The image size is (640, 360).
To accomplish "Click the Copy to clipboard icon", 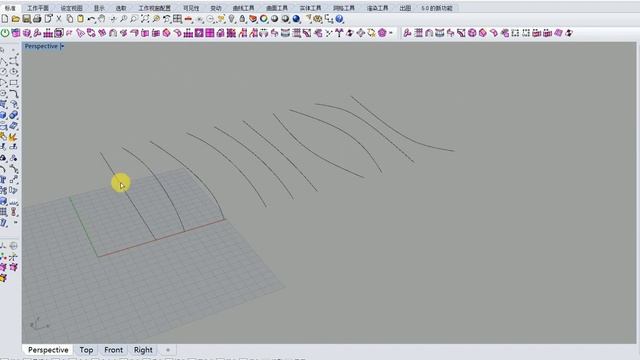I will click(70, 19).
